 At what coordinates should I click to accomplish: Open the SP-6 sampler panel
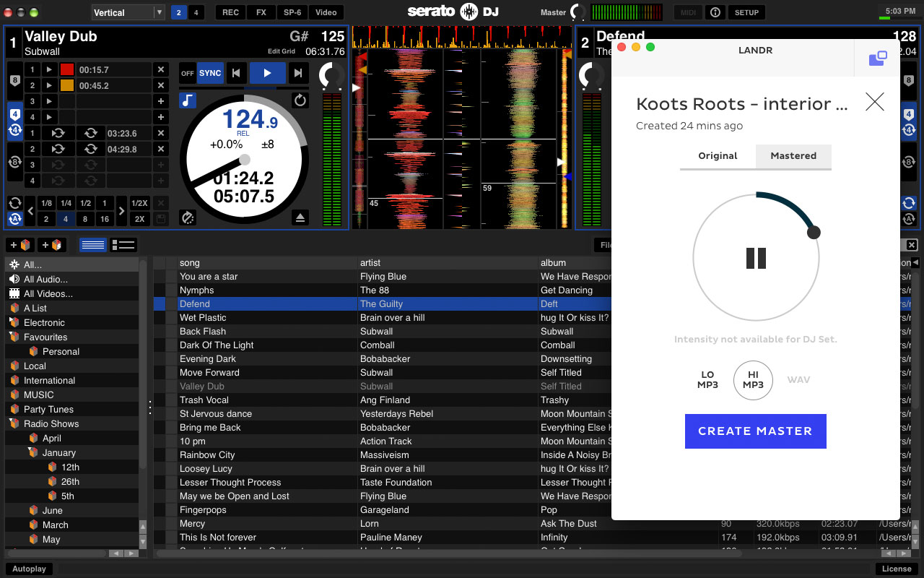[x=293, y=12]
